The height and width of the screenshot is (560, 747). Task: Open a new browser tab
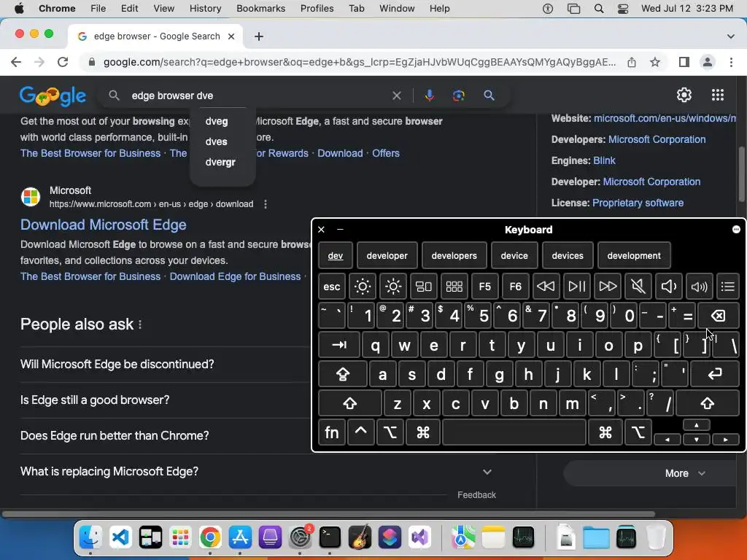[259, 36]
